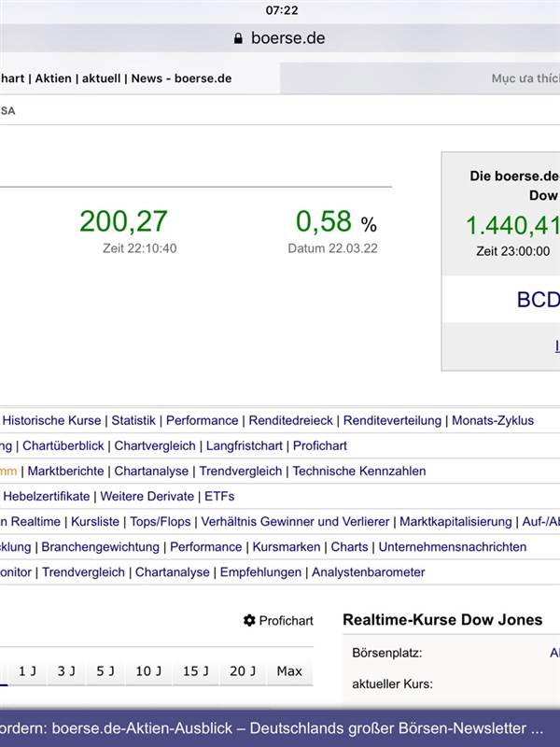Screen dimensions: 560x747
Task: Open Performance link beside Kursmarken
Action: (x=205, y=547)
